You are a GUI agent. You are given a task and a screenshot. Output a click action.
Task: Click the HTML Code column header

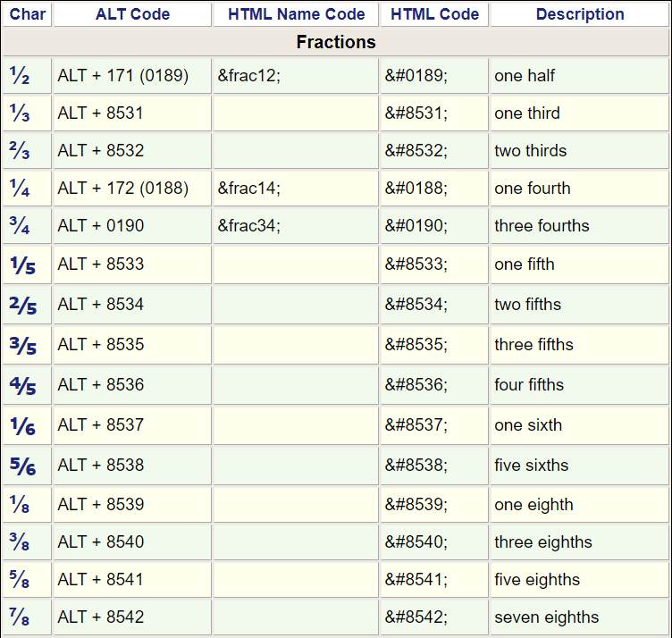434,14
